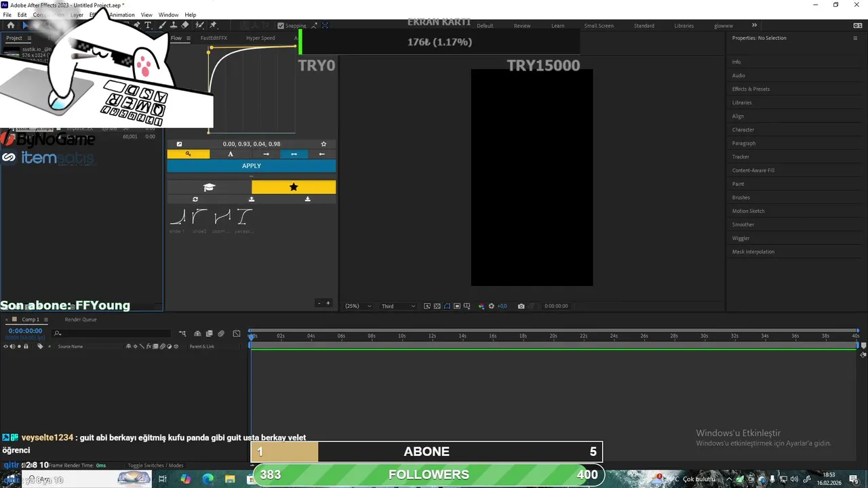
Task: Click the 0:00:00:00 timecode in timeline
Action: (x=25, y=331)
